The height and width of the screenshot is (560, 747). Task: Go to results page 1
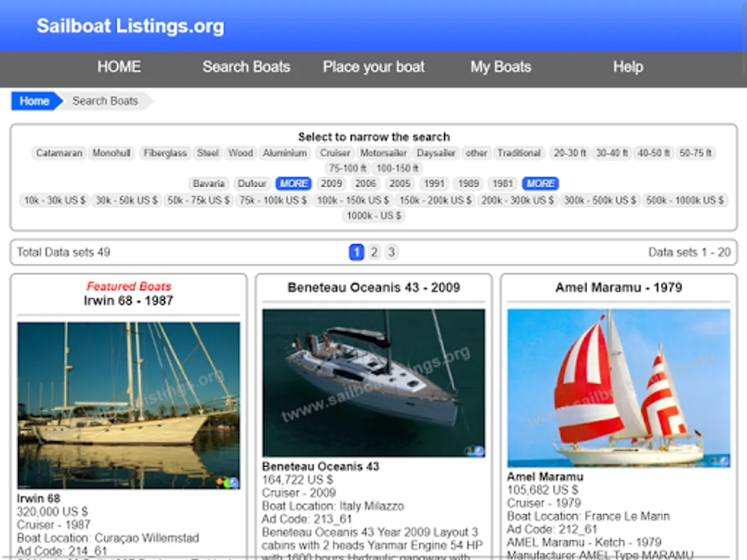point(356,252)
